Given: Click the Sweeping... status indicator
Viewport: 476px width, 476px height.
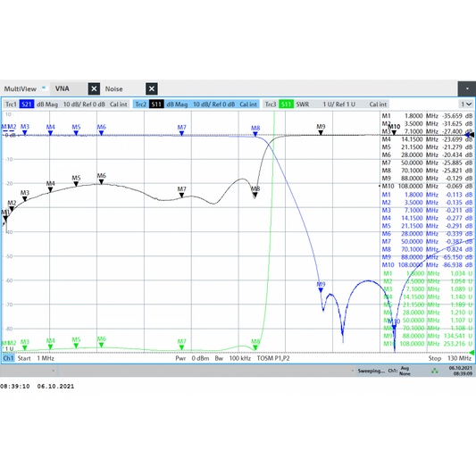Looking at the screenshot, I should pyautogui.click(x=371, y=371).
